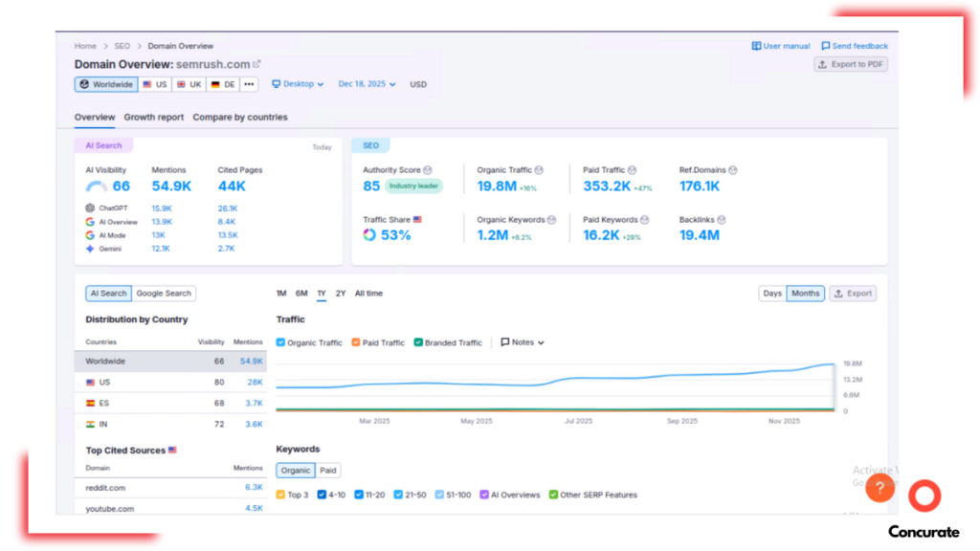Open the User manual
The image size is (980, 551).
(x=781, y=45)
